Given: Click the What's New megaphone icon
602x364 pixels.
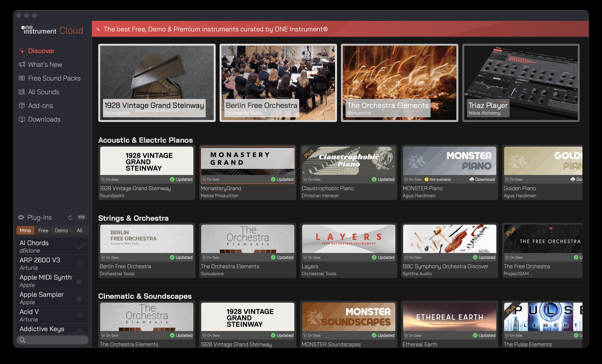Looking at the screenshot, I should pyautogui.click(x=22, y=64).
